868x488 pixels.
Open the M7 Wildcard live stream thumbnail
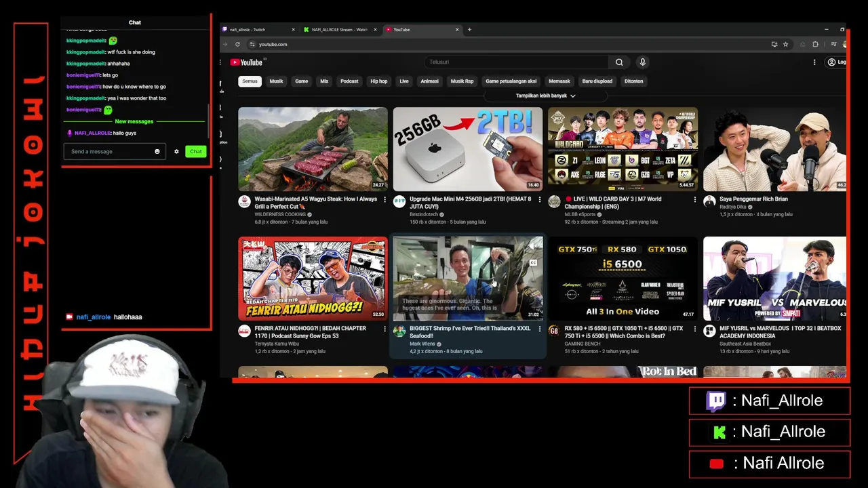pos(623,149)
